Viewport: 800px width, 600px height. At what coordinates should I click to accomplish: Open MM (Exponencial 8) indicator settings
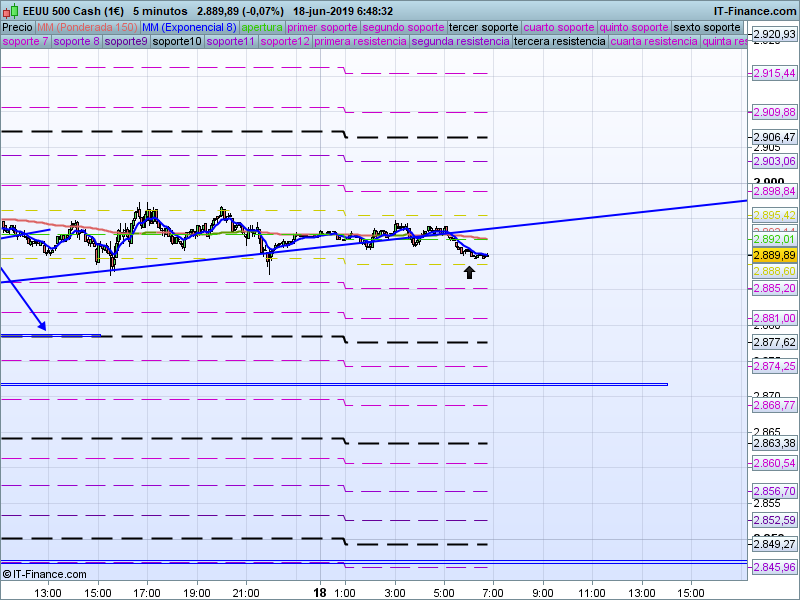pos(189,27)
